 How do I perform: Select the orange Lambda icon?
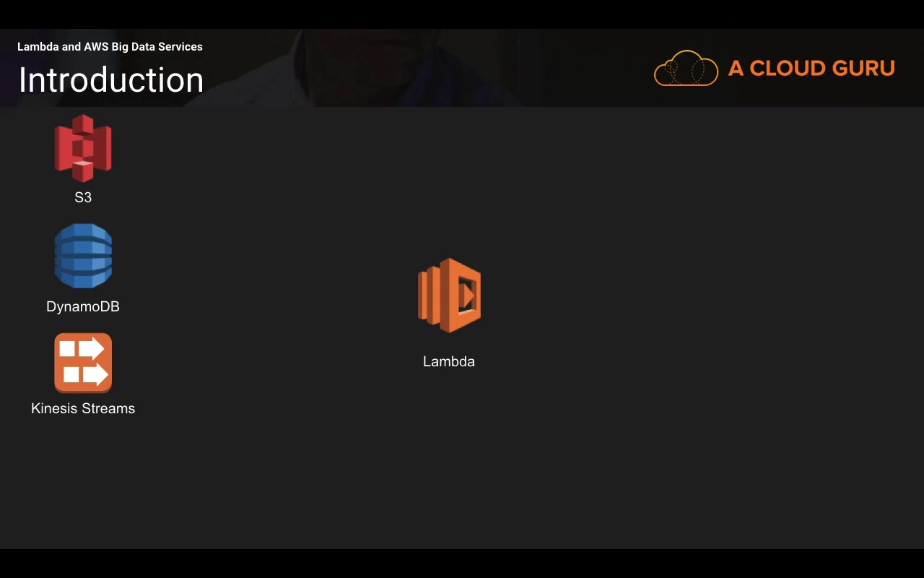449,296
